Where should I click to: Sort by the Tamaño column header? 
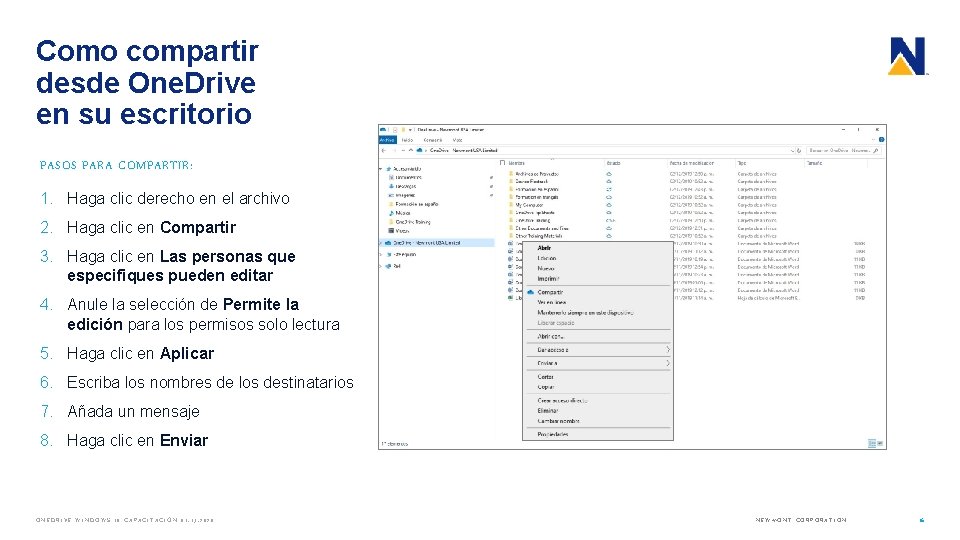814,163
